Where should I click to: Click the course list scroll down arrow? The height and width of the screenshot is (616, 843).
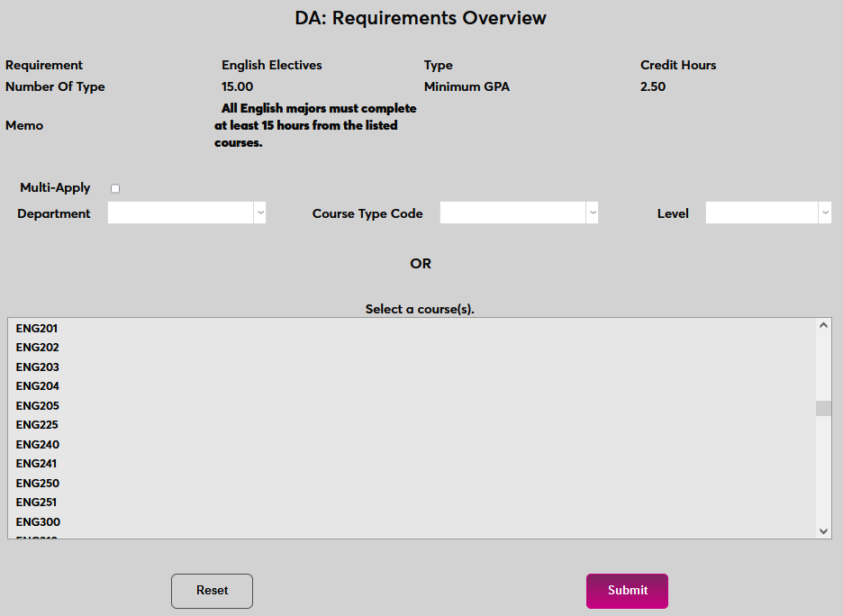[x=823, y=531]
